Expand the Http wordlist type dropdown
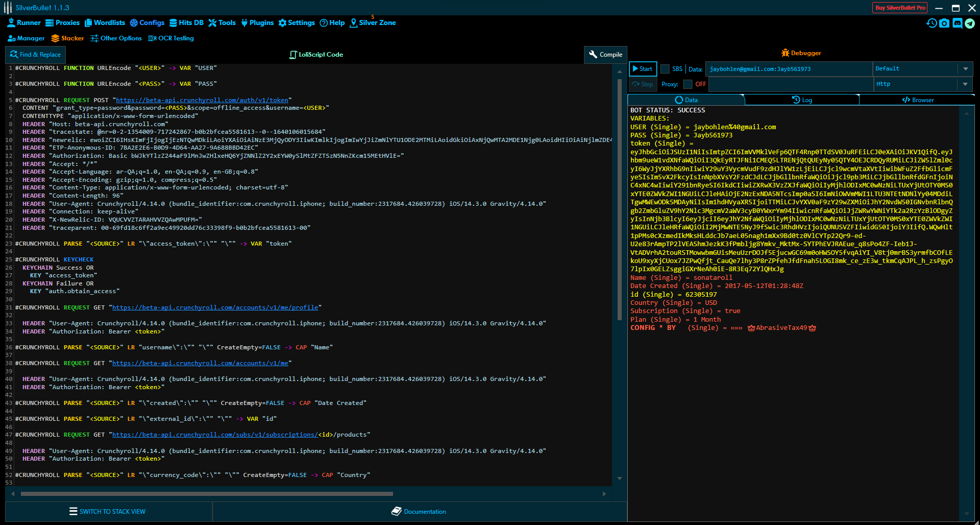980x525 pixels. pos(965,84)
